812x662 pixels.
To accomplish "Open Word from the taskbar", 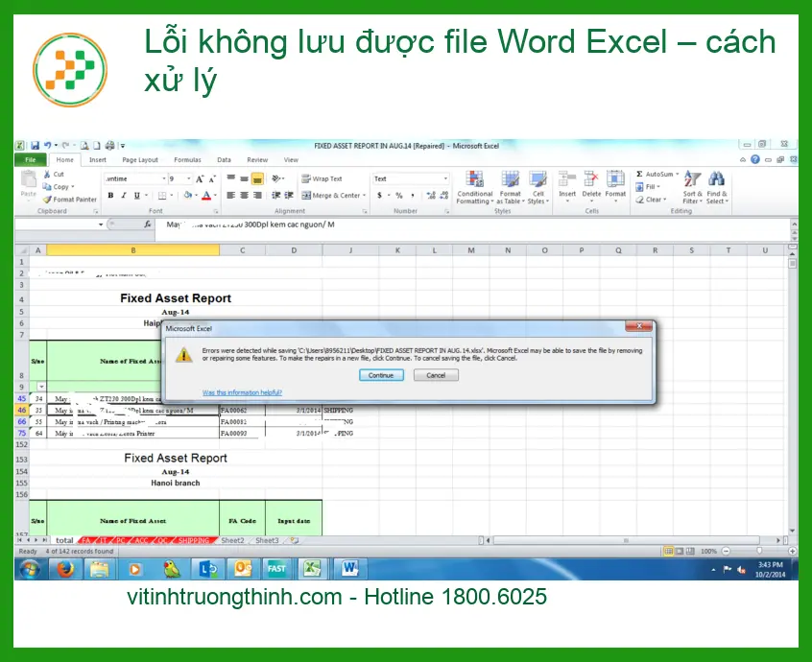I will pyautogui.click(x=350, y=569).
